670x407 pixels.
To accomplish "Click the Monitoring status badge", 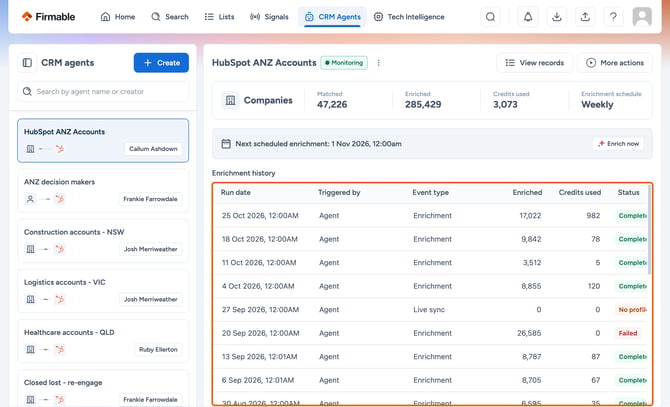I will tap(344, 63).
